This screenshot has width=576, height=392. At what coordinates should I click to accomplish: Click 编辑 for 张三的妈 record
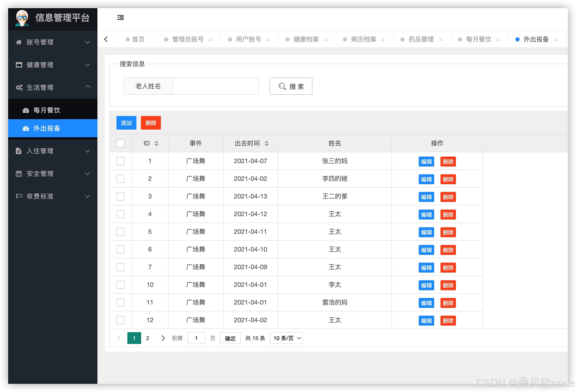[426, 162]
